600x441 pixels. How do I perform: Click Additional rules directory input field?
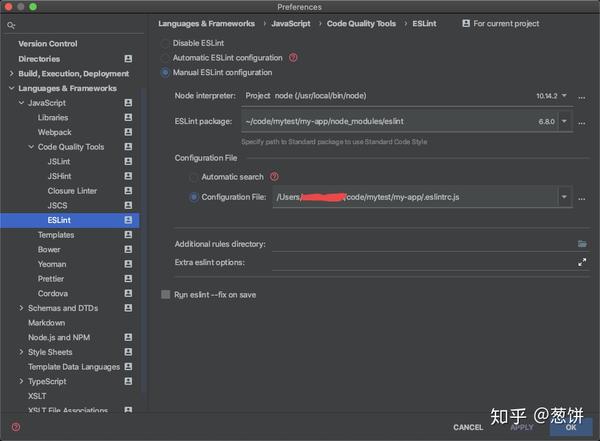[x=423, y=244]
